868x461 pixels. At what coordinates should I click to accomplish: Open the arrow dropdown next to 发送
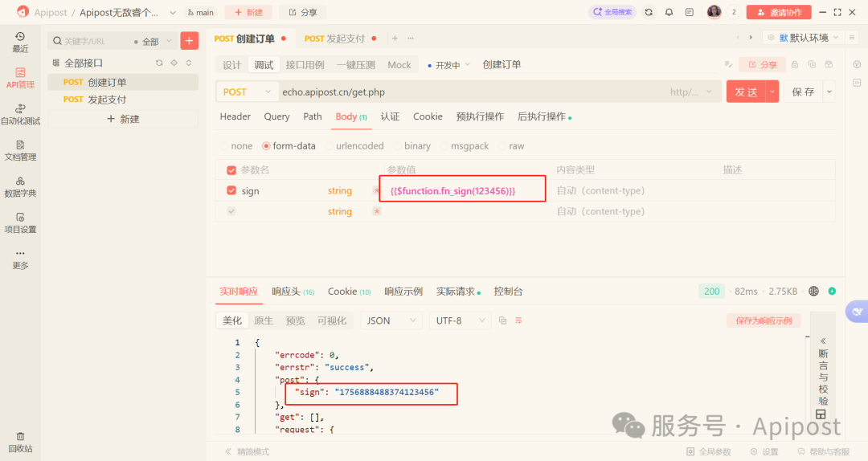pyautogui.click(x=772, y=92)
